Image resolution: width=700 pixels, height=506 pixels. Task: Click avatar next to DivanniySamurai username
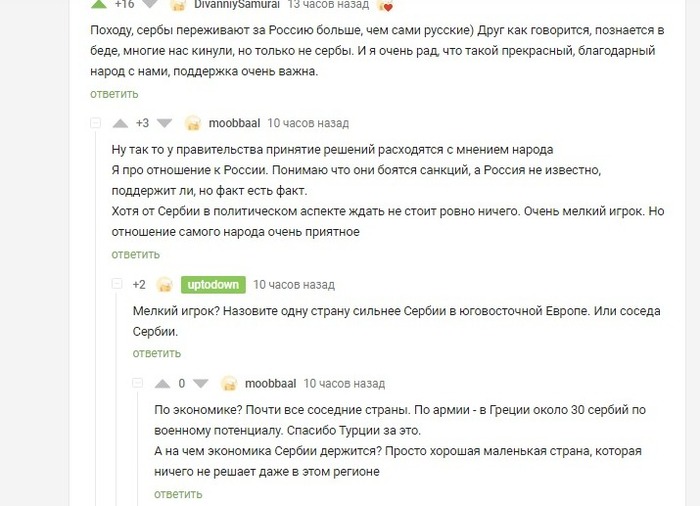tap(179, 5)
